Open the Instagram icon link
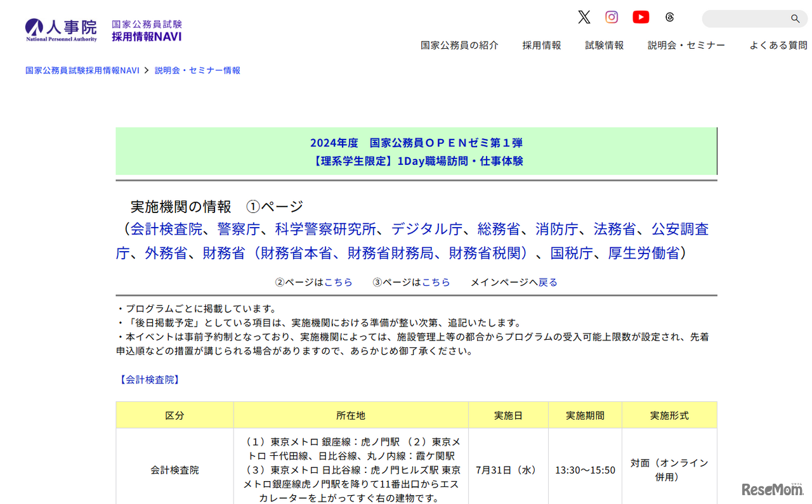812x504 pixels. (x=612, y=17)
